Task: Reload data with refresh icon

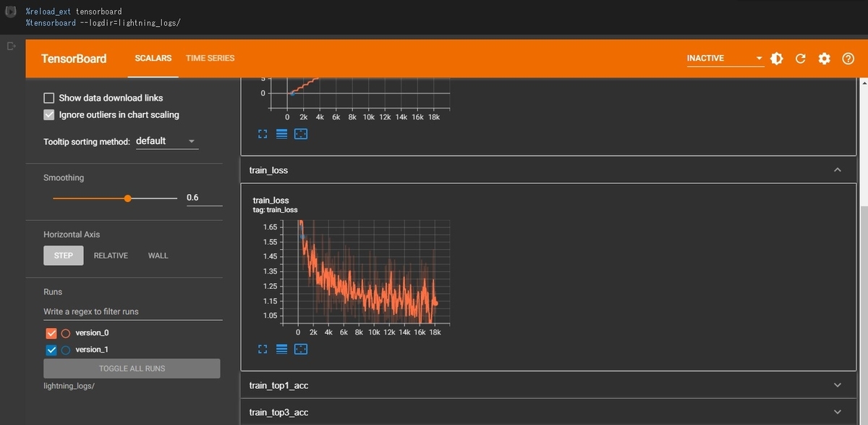Action: point(800,59)
